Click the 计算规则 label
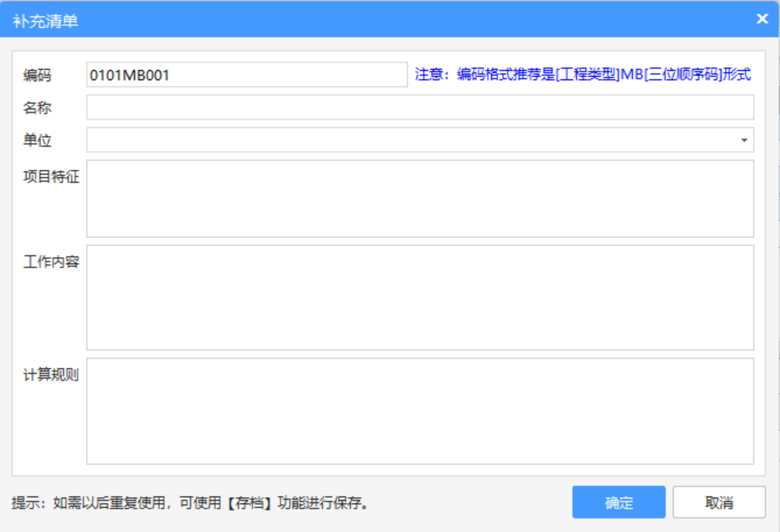 [x=51, y=375]
